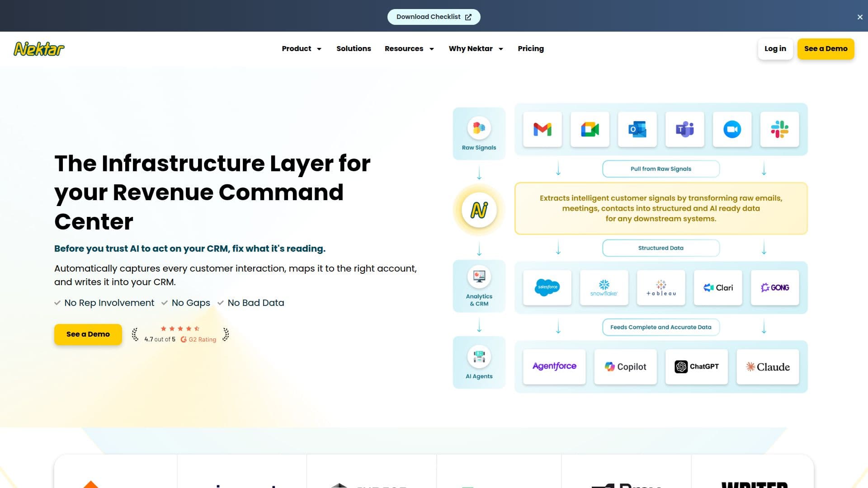Click the Structured Data label
The image size is (868, 488).
661,248
